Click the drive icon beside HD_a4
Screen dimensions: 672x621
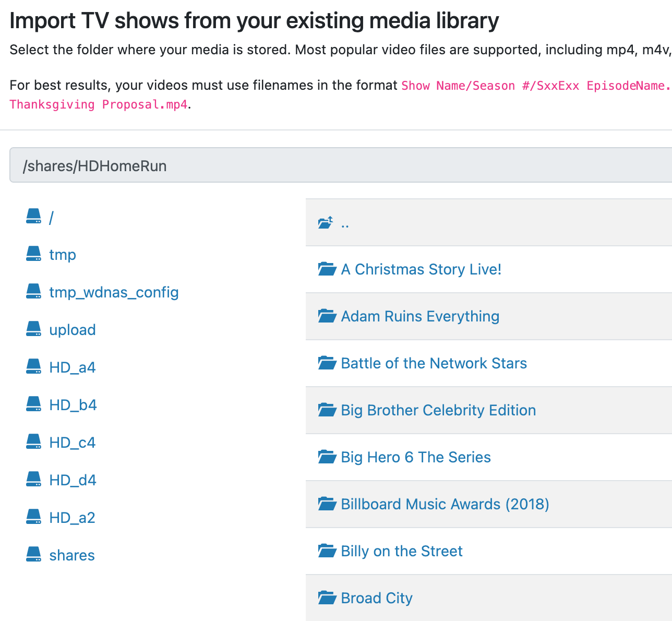point(33,367)
